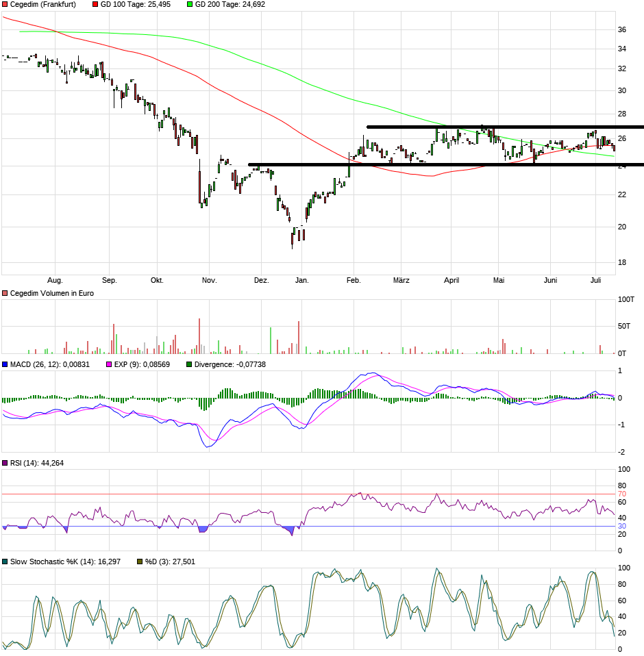The image size is (644, 656).
Task: Click the 'April' month label on x-axis
Action: 451,280
